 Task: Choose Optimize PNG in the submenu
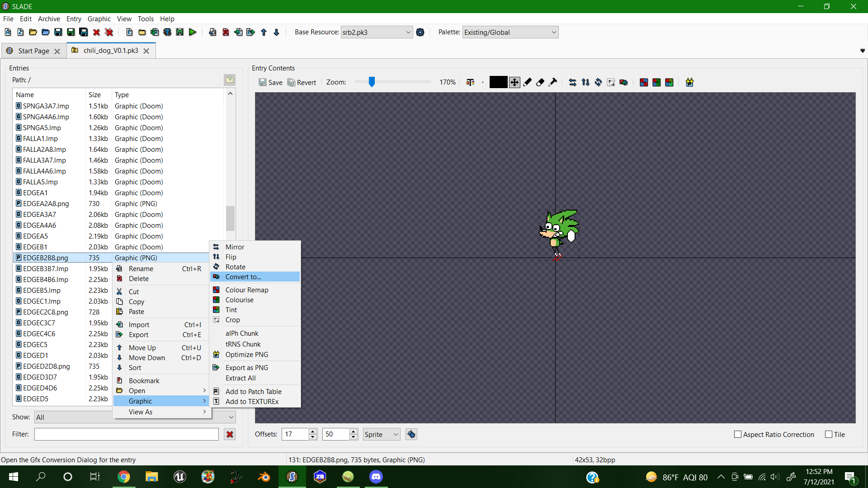(255, 355)
